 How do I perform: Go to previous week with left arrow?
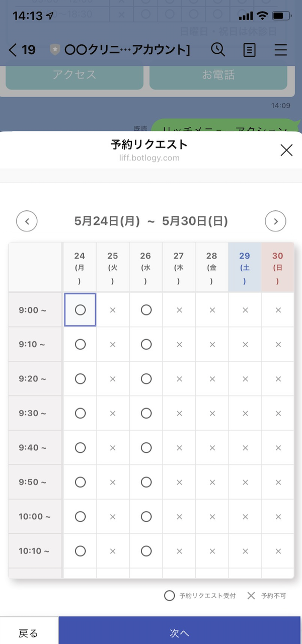[27, 221]
